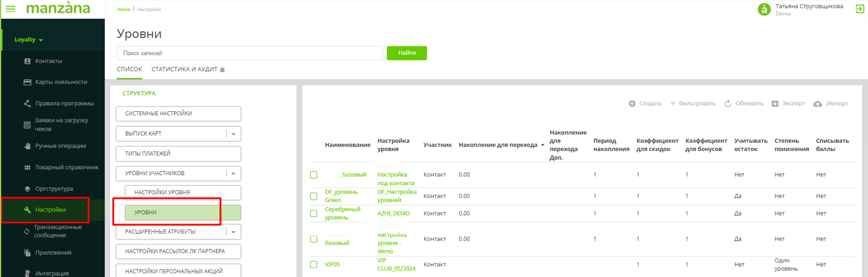Open the AZHI_DEMO level setting link
This screenshot has height=277, width=868.
[394, 214]
